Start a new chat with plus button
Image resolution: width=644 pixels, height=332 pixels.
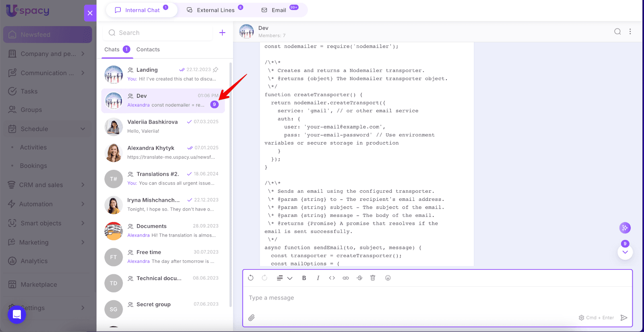coord(222,33)
